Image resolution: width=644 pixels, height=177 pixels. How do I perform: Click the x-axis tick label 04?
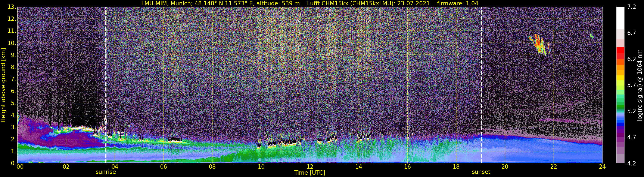[x=115, y=167]
